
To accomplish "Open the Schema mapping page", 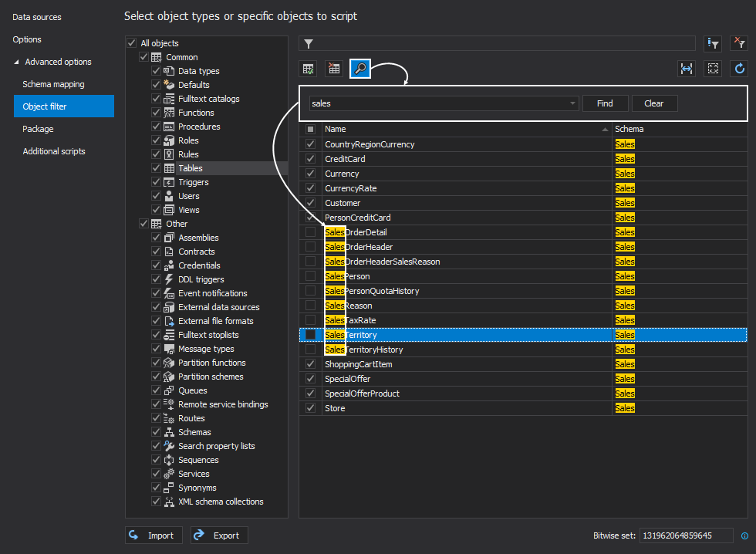I will coord(54,84).
